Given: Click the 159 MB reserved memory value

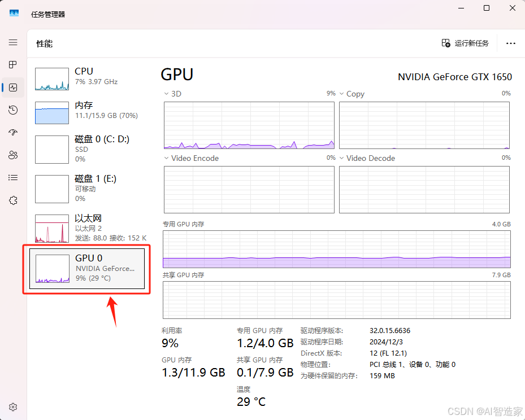Looking at the screenshot, I should [382, 376].
